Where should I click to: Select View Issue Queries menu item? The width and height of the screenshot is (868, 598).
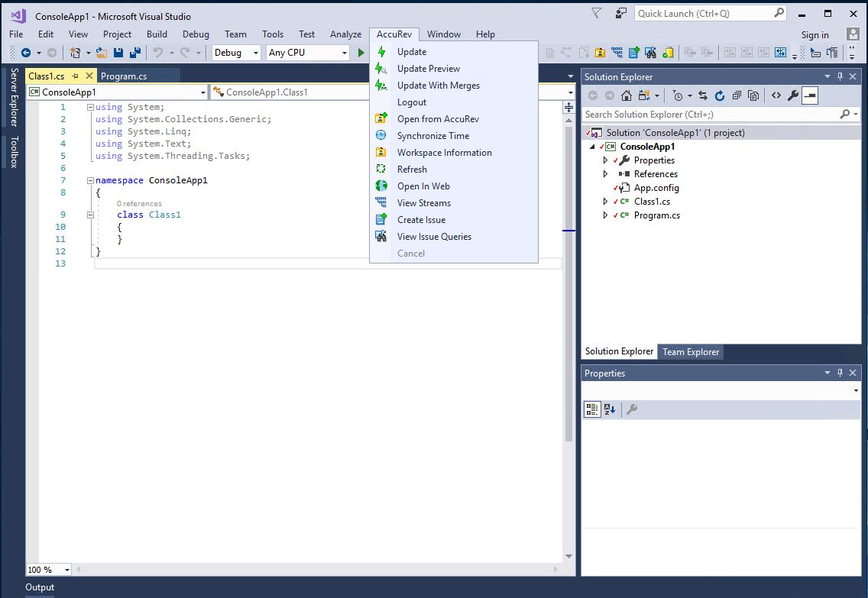[454, 237]
